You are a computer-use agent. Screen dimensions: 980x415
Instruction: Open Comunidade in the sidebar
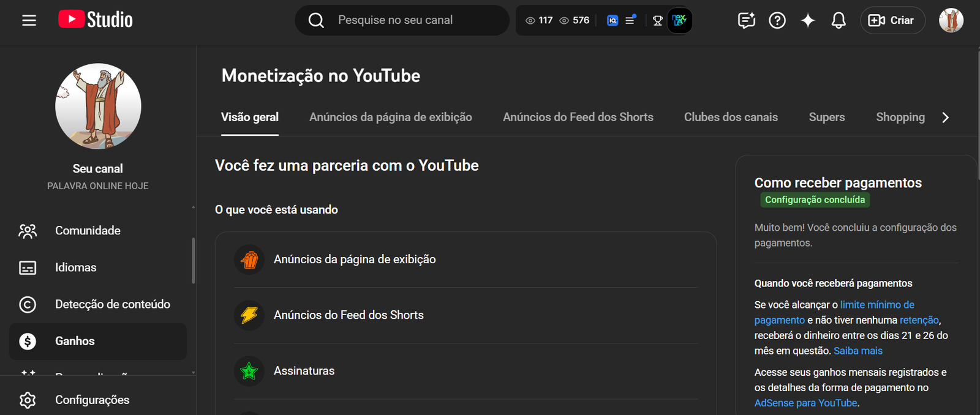(98, 231)
